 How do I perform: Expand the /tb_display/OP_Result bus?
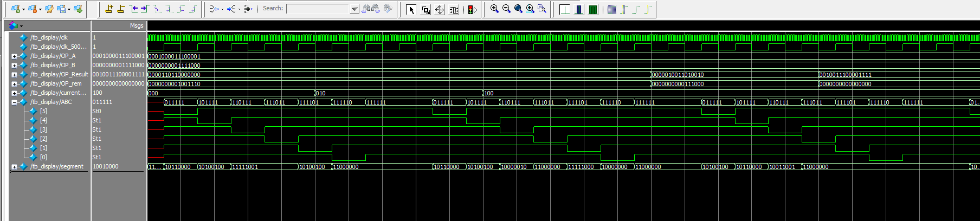point(14,75)
